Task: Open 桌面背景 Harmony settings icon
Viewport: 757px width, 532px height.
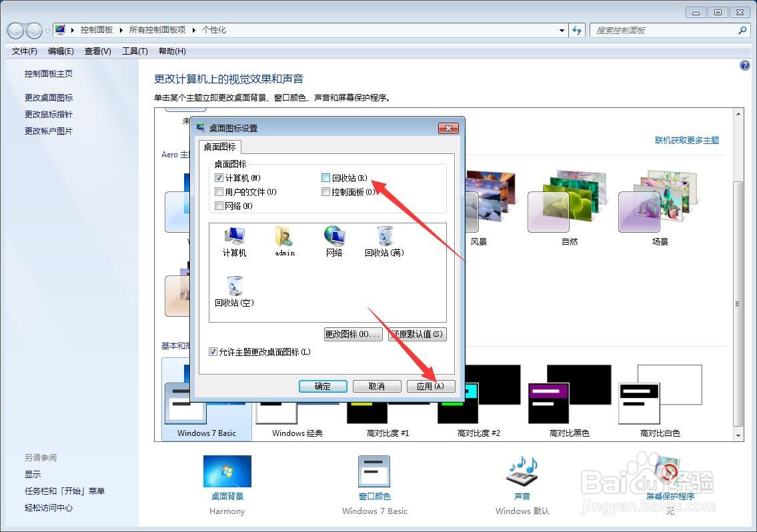Action: 227,471
